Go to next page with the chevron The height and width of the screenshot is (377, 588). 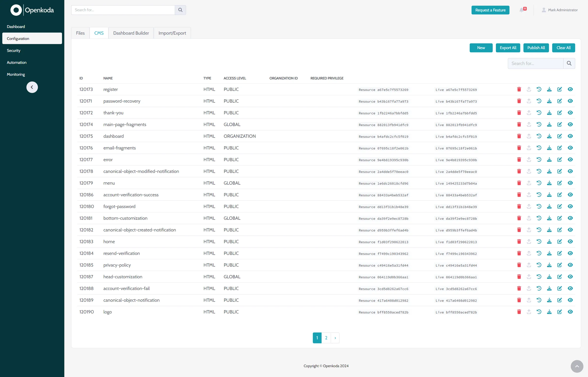(x=335, y=338)
